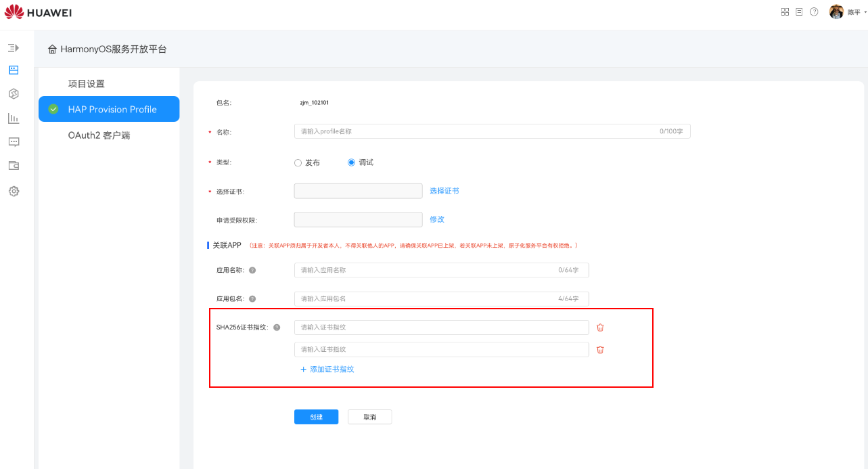
Task: Open the document list icon in header
Action: pyautogui.click(x=800, y=12)
